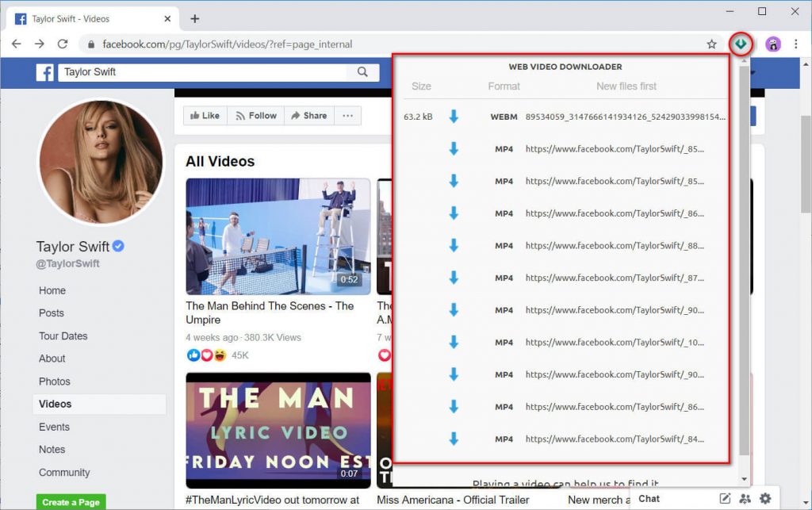Download the MP4 link ending _84...

pyautogui.click(x=454, y=439)
